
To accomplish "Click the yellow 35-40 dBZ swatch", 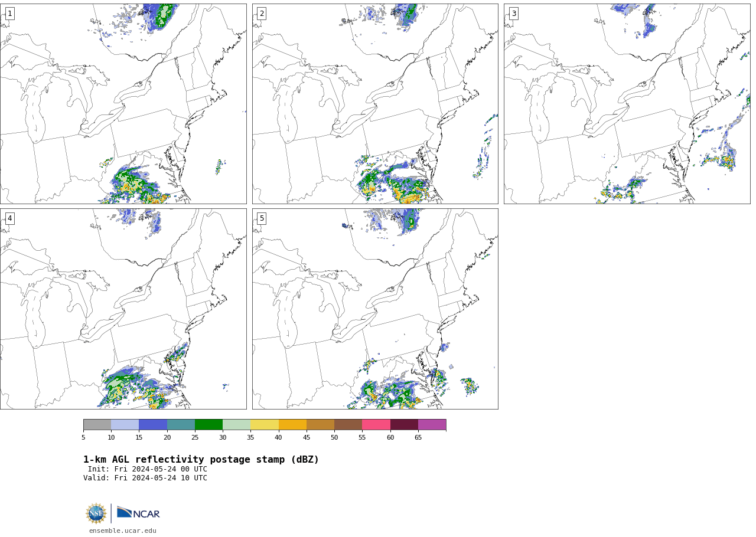I will tap(265, 425).
